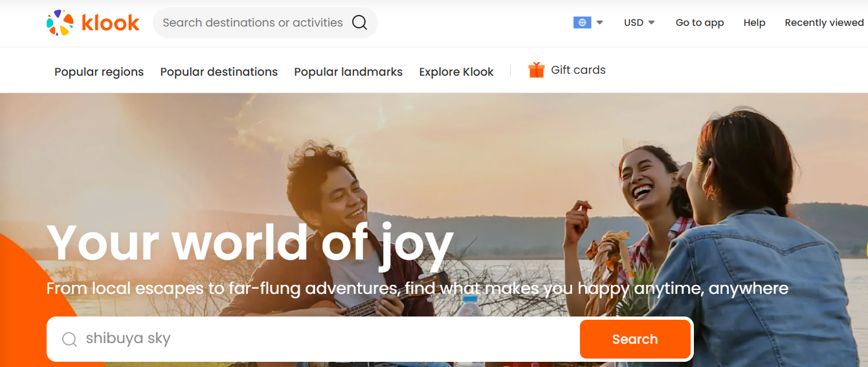Click the colorful Klook logo icon
The height and width of the screenshot is (367, 868).
tap(60, 23)
